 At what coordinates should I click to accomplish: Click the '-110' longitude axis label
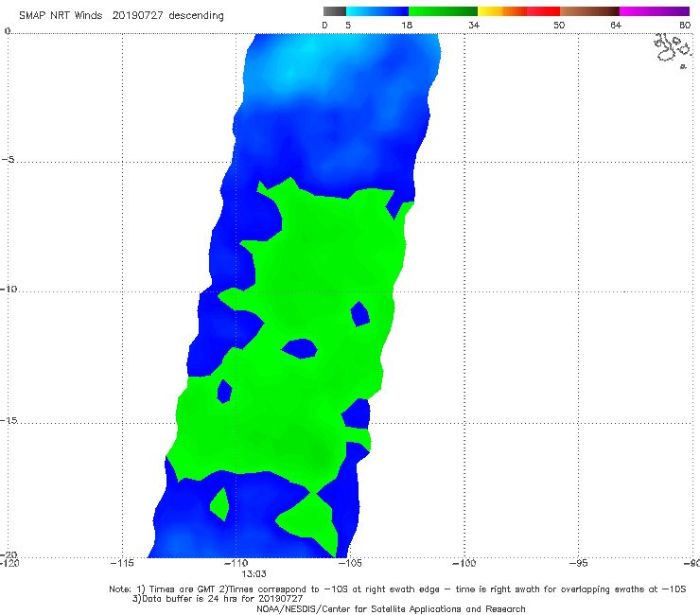pyautogui.click(x=236, y=563)
